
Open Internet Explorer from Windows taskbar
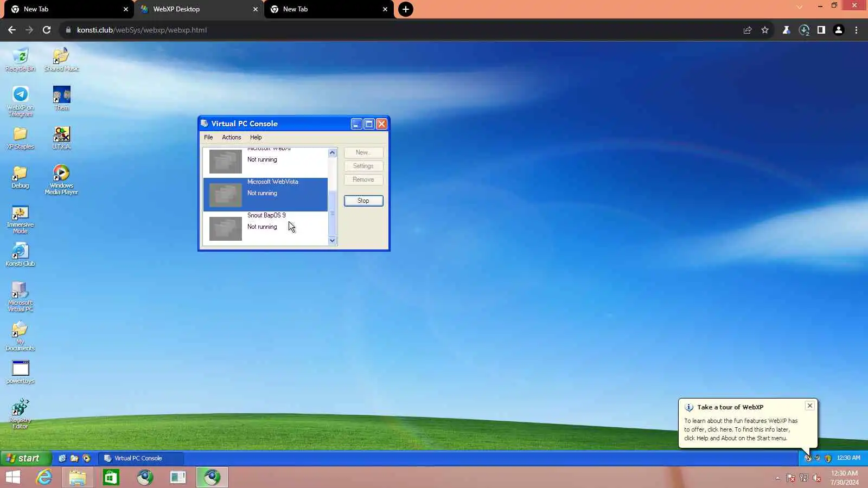(x=44, y=477)
